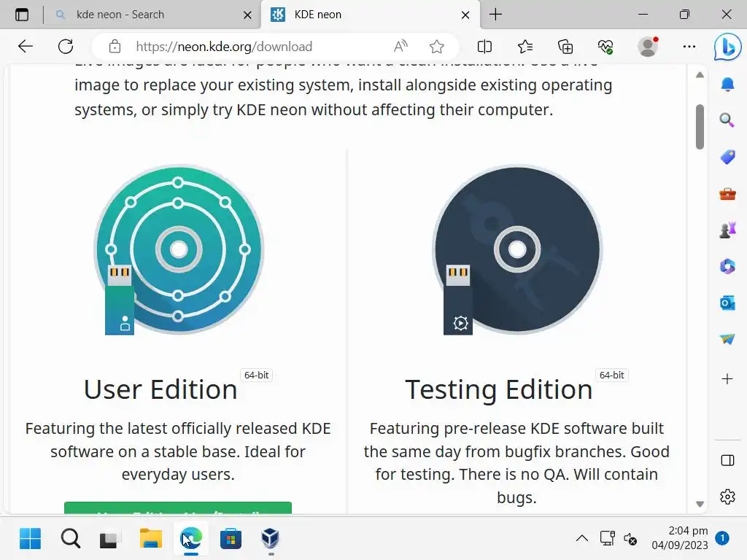Image resolution: width=747 pixels, height=560 pixels.
Task: Open Browser essentials
Action: click(x=605, y=46)
